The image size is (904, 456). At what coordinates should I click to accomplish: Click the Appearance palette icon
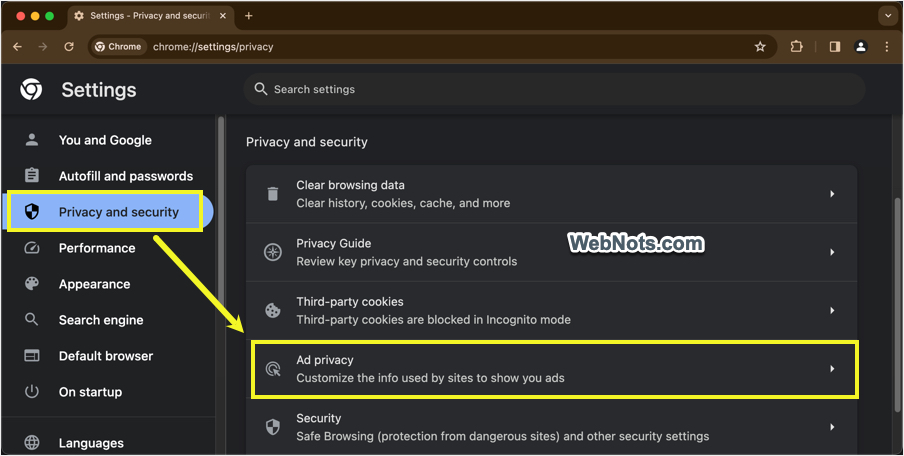tap(32, 284)
